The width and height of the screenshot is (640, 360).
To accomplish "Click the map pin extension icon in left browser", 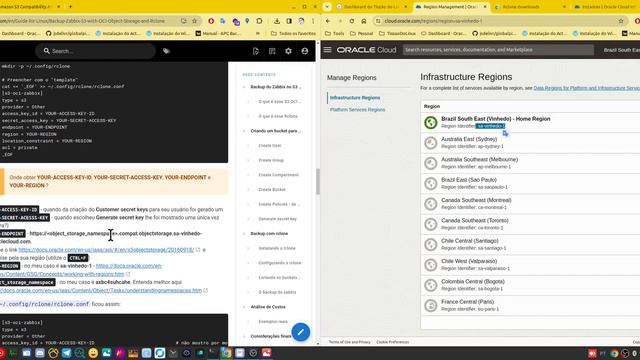I will point(247,21).
